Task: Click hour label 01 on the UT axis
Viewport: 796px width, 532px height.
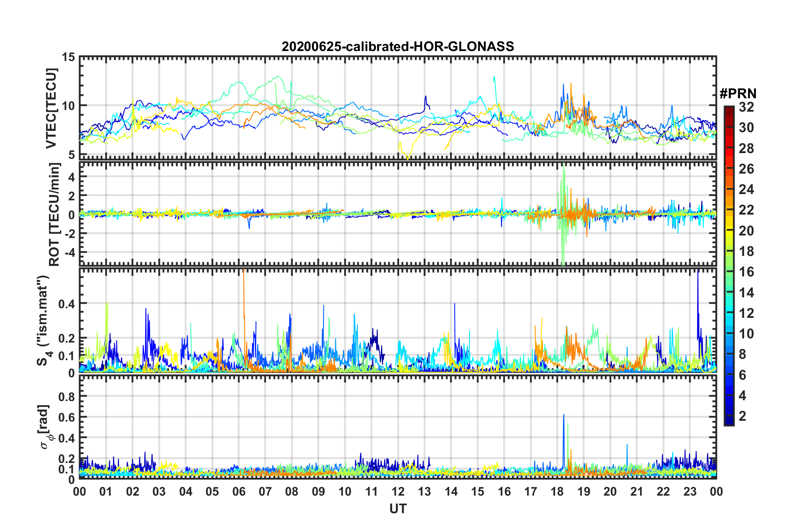Action: [x=106, y=491]
